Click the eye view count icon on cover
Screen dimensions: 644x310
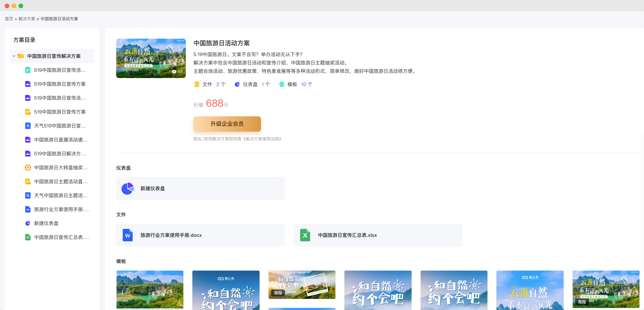click(174, 72)
